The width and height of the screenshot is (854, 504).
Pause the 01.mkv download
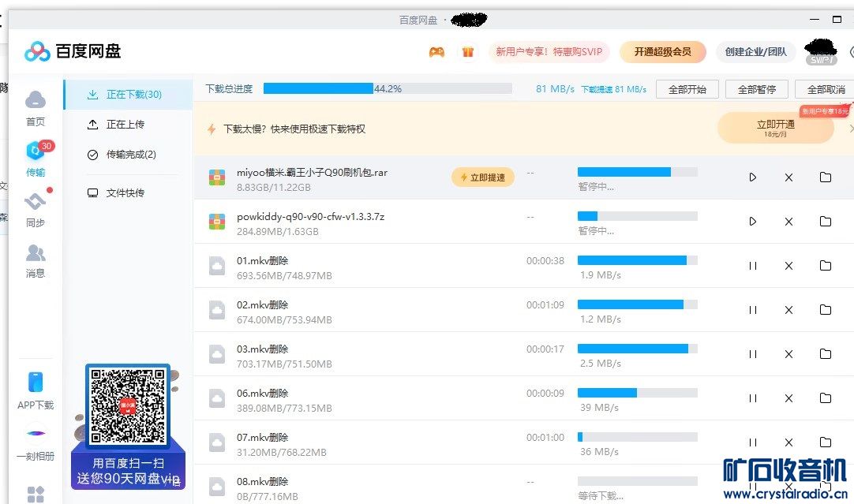tap(753, 266)
